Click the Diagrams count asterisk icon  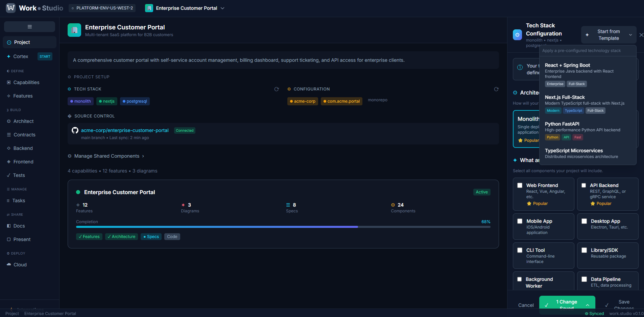tap(183, 205)
